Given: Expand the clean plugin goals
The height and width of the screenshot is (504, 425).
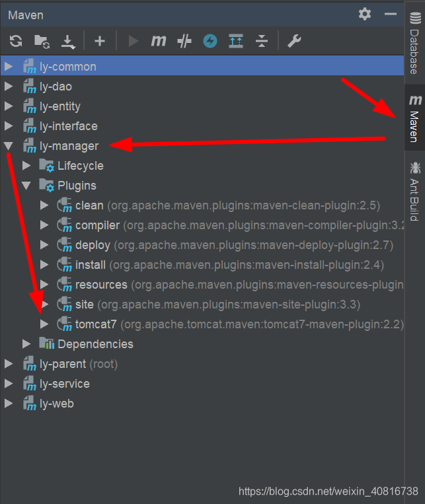Looking at the screenshot, I should click(44, 205).
